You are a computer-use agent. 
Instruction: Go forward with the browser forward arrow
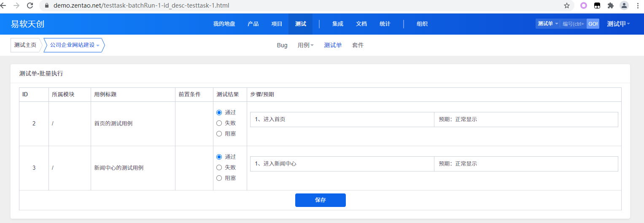(x=16, y=5)
